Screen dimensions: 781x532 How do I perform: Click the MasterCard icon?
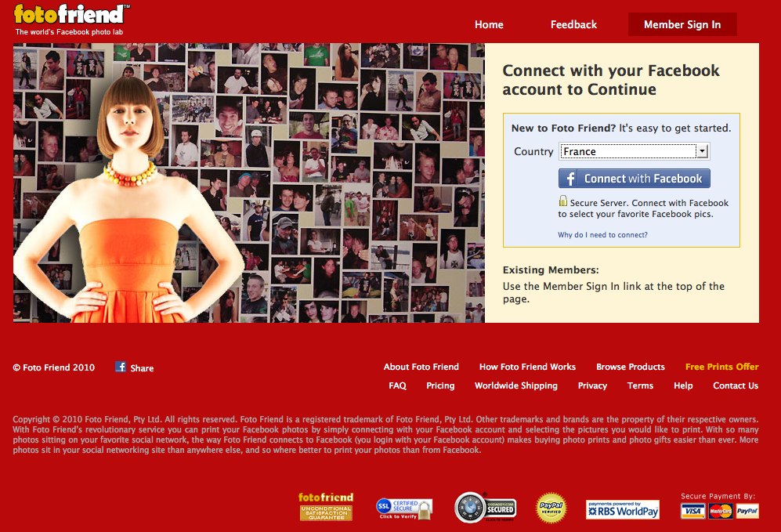coord(720,511)
